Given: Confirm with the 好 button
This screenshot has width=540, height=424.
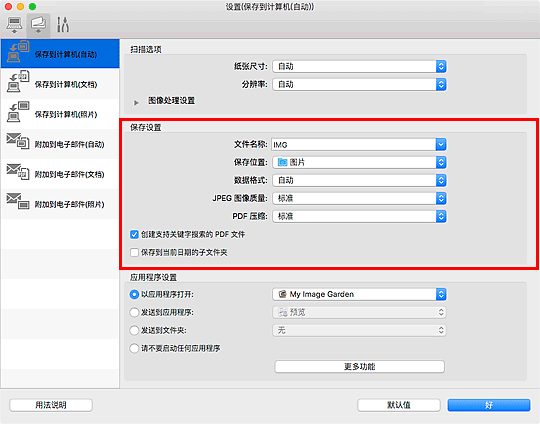Looking at the screenshot, I should point(489,405).
